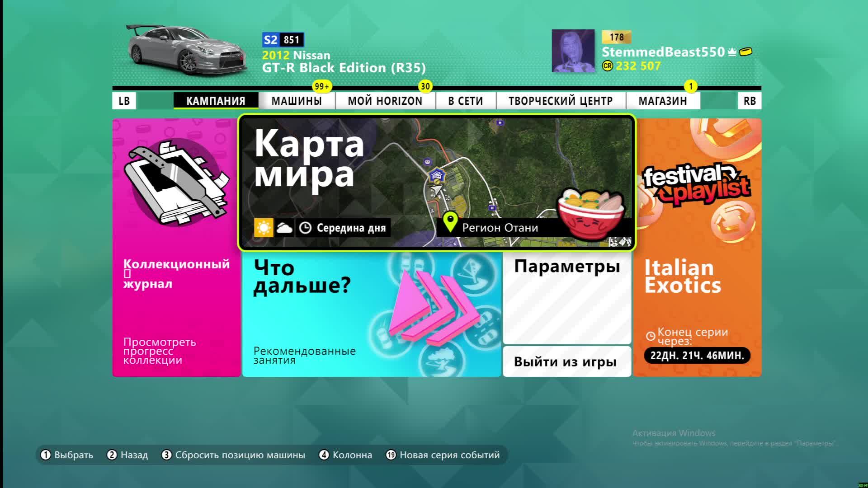Click the Колонна hint
The width and height of the screenshot is (868, 488).
point(345,455)
